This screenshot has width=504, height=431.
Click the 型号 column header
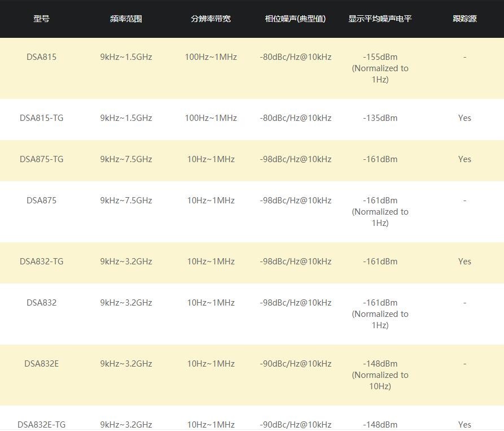click(41, 19)
